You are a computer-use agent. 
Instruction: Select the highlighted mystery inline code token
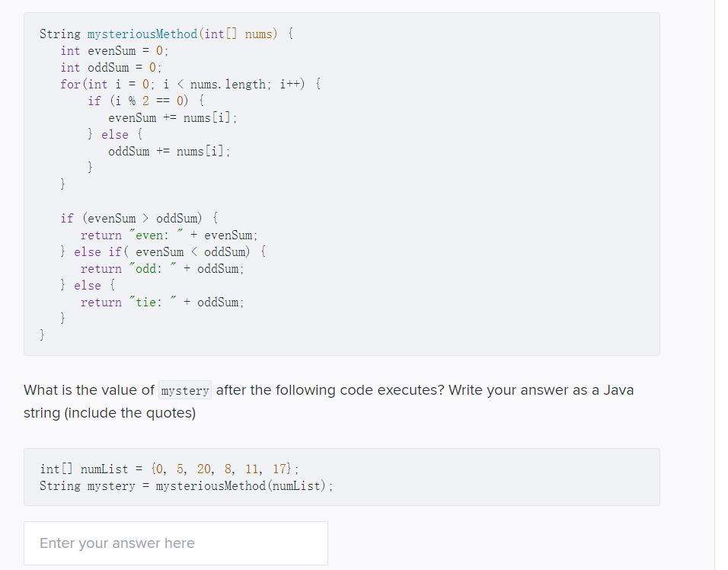coord(184,390)
